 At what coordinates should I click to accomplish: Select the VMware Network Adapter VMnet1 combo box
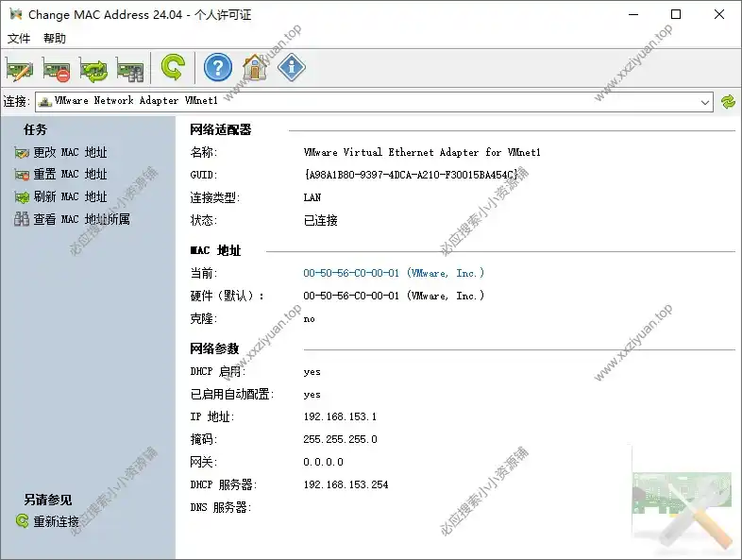368,101
